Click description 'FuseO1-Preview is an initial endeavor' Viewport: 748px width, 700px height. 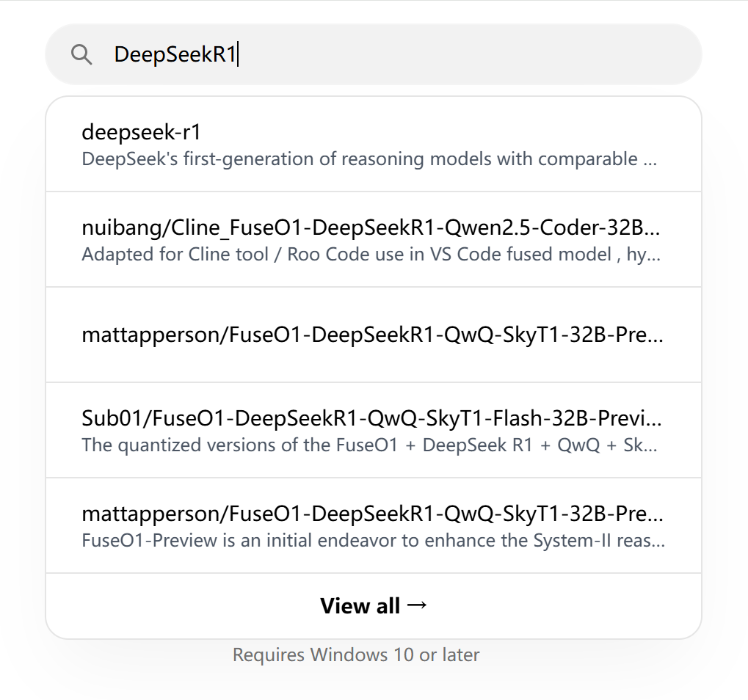click(x=373, y=541)
